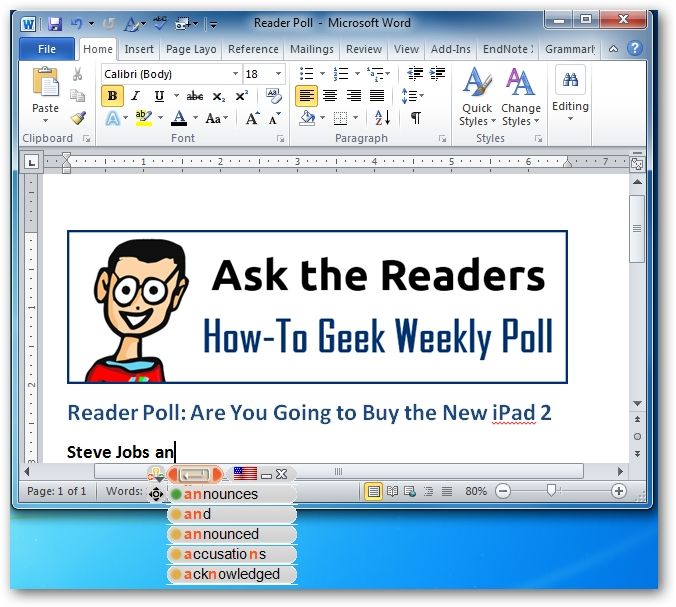
Task: Save document from Quick Access toolbar
Action: (54, 23)
